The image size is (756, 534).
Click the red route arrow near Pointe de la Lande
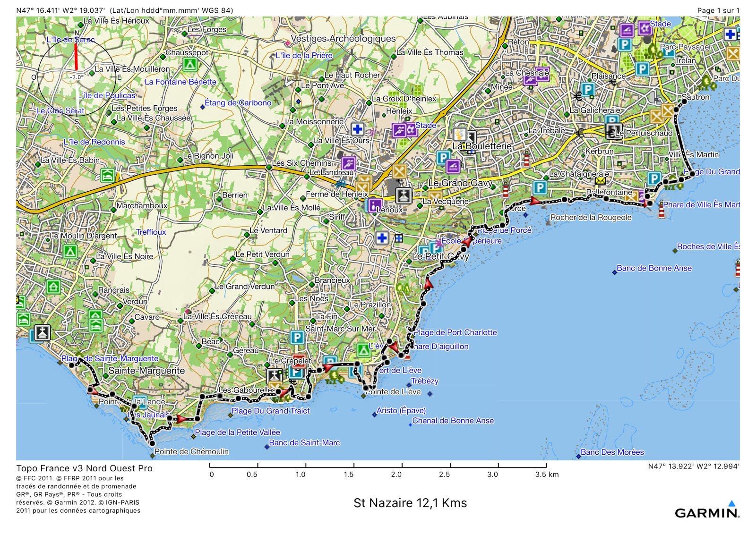click(94, 391)
